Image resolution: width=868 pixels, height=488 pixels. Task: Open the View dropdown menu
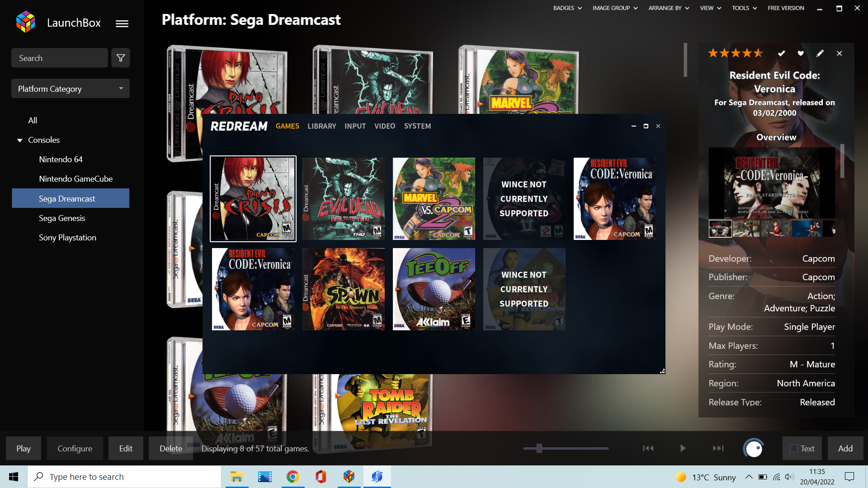(711, 8)
